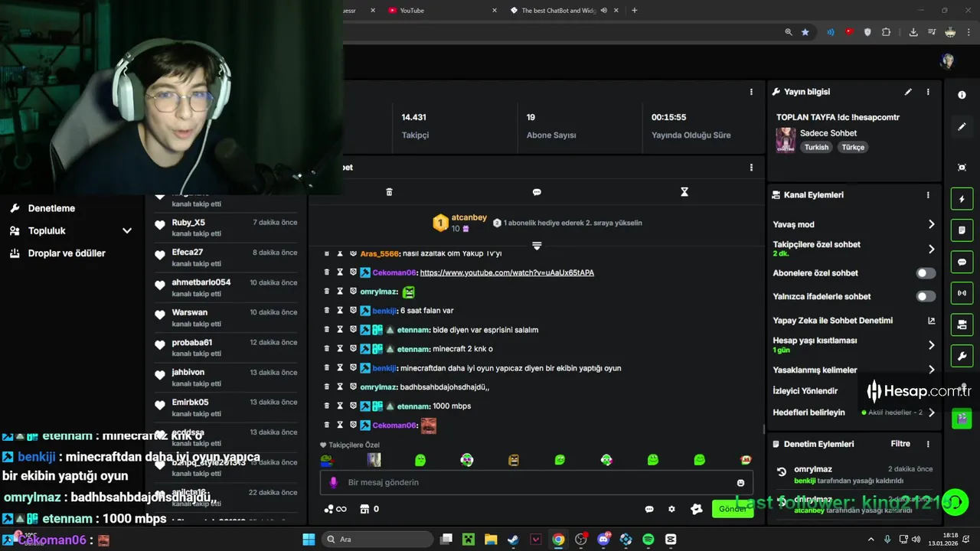Image resolution: width=980 pixels, height=551 pixels.
Task: Open Spotify from the Windows taskbar
Action: 648,540
